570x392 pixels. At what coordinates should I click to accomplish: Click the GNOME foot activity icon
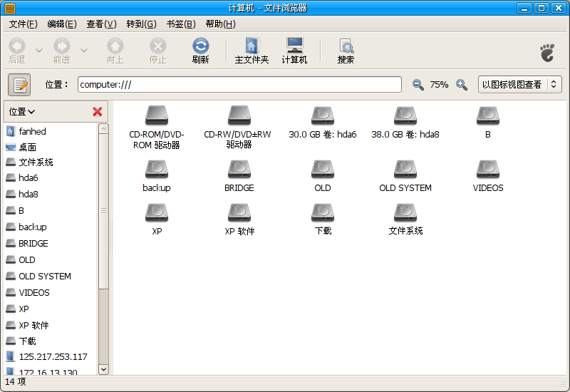[x=547, y=53]
